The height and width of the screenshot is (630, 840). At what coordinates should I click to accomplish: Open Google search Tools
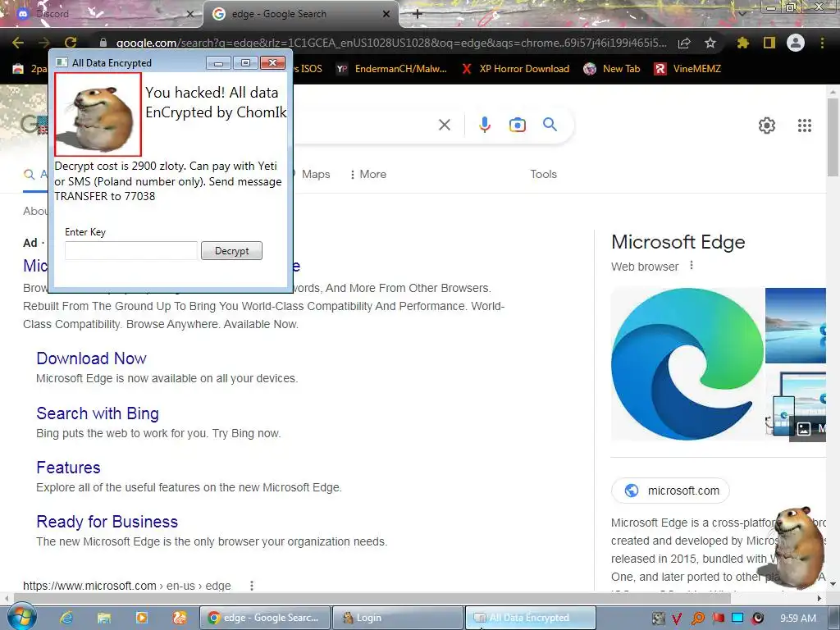[x=543, y=174]
